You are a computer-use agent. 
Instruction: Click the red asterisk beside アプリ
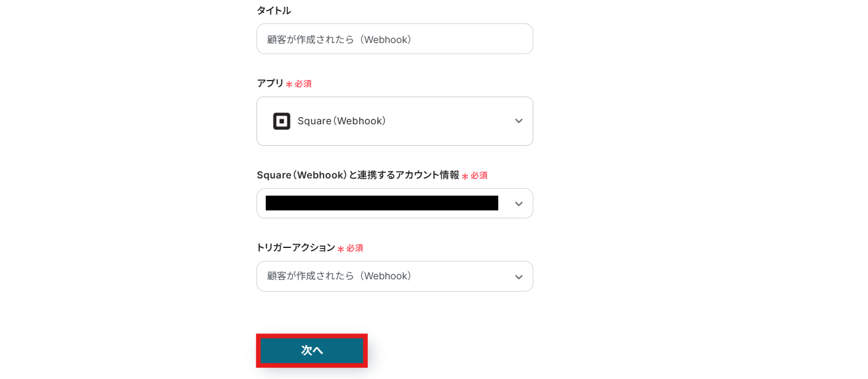289,84
